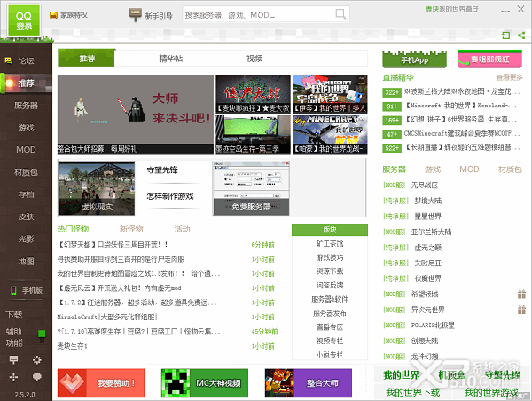Open 存档 saves in the sidebar

coord(26,194)
